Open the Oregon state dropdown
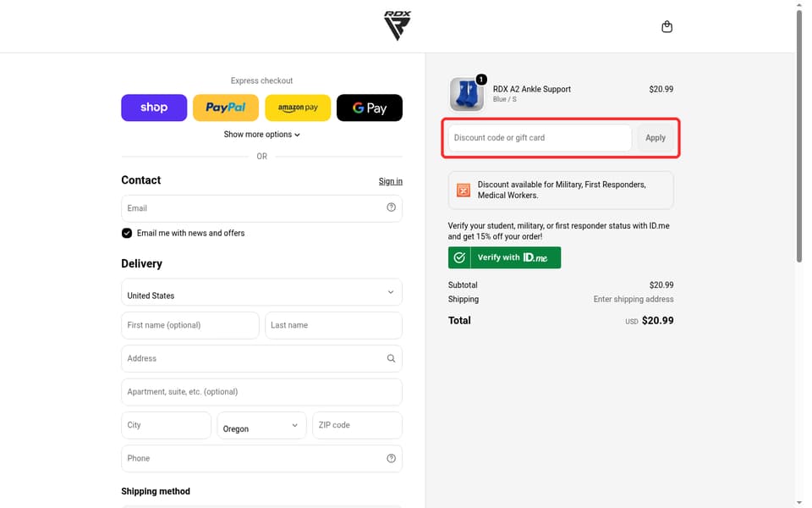Image resolution: width=812 pixels, height=508 pixels. pyautogui.click(x=261, y=425)
